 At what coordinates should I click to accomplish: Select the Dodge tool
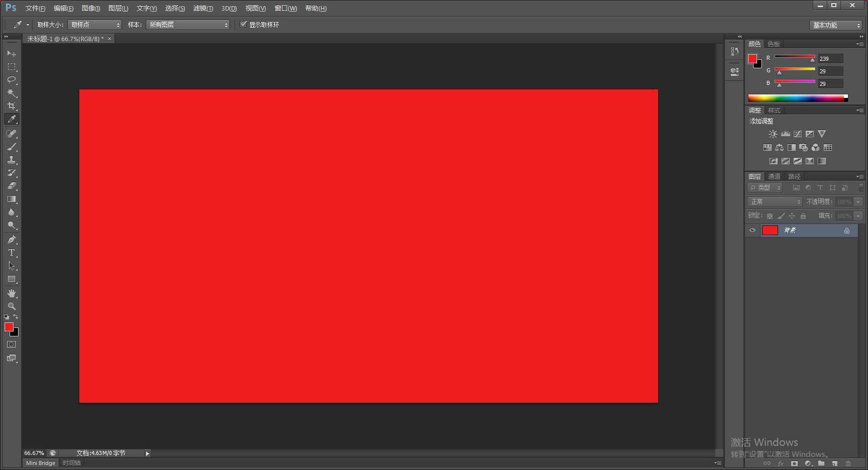click(x=12, y=225)
